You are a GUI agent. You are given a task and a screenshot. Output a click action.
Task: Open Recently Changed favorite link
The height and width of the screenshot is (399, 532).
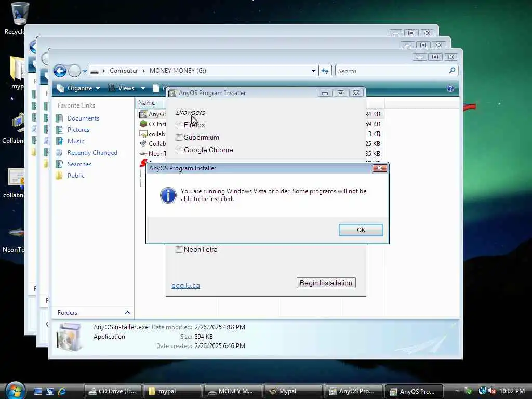92,153
